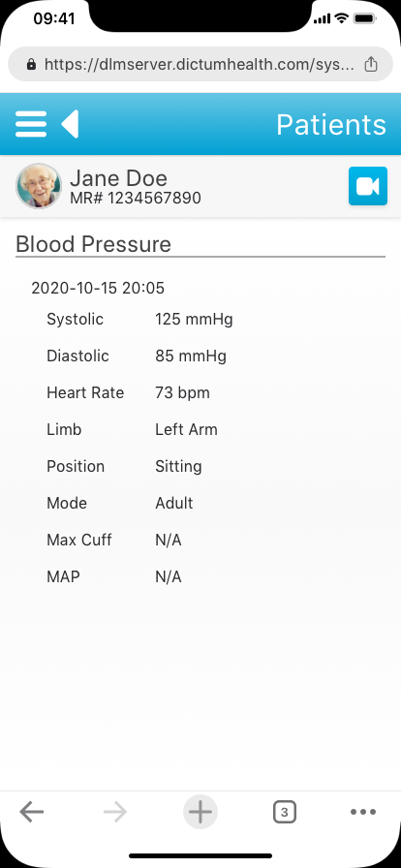Tap the lock icon in URL bar
The height and width of the screenshot is (868, 401).
point(32,65)
